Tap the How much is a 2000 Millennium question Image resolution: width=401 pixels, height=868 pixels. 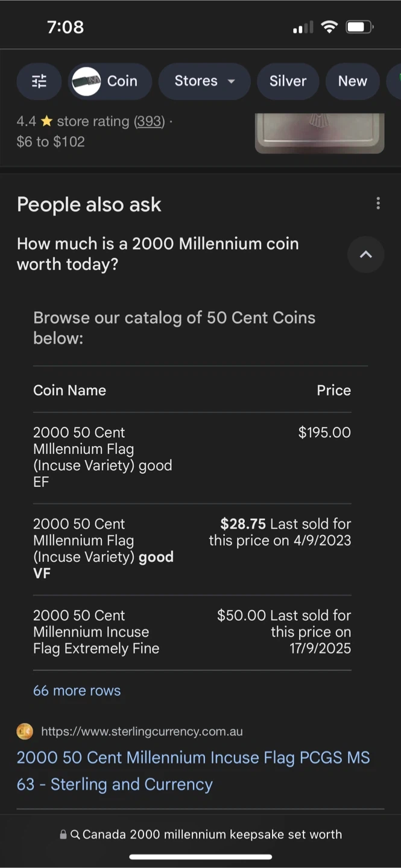[x=158, y=254]
